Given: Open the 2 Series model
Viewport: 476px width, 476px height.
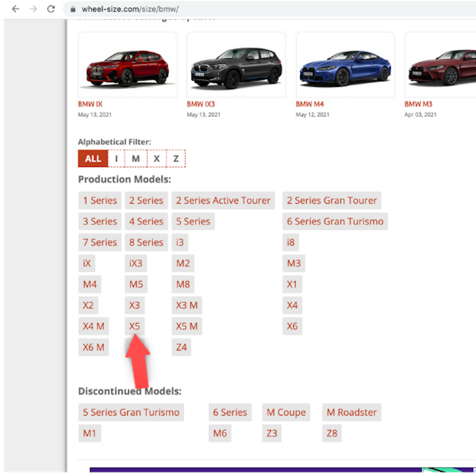Looking at the screenshot, I should (x=146, y=200).
